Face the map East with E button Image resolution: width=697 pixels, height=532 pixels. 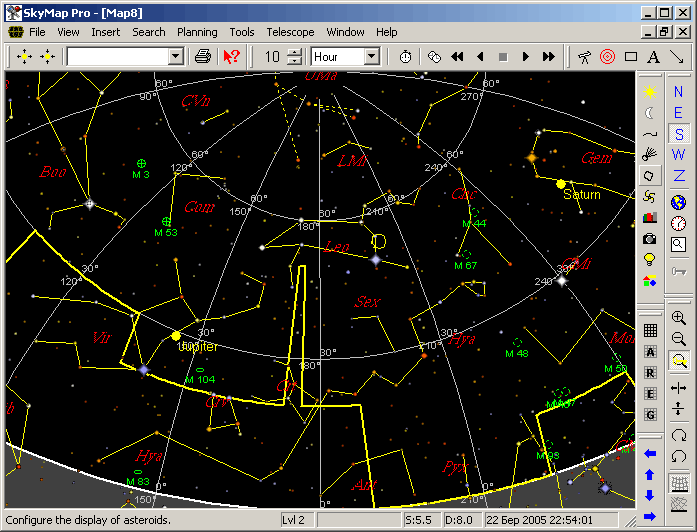pos(678,113)
